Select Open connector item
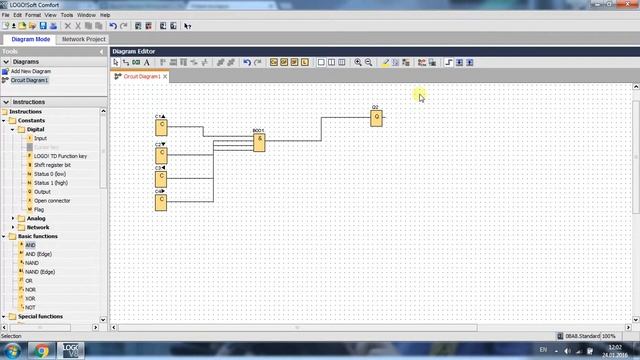 [x=52, y=201]
